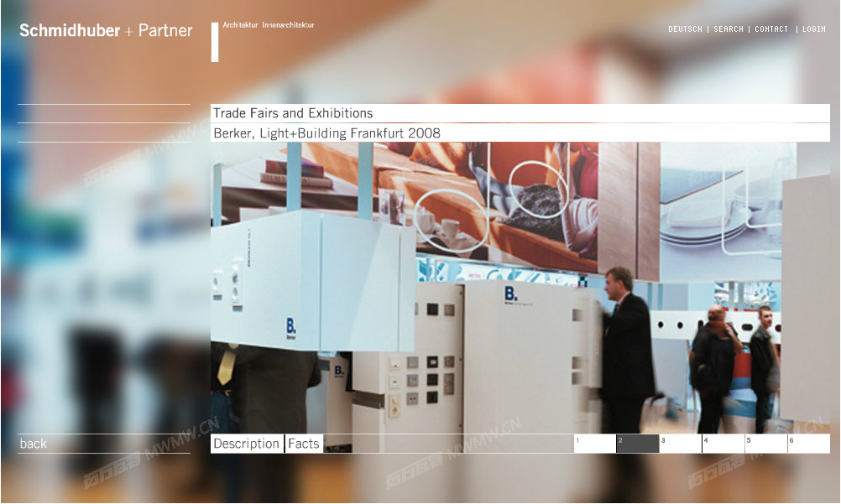Switch language to DEUTSCH
Viewport: 841px width, 504px height.
[x=685, y=29]
